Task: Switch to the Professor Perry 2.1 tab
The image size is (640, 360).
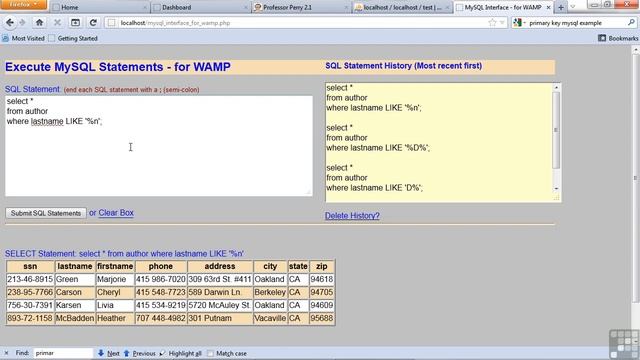Action: tap(301, 7)
